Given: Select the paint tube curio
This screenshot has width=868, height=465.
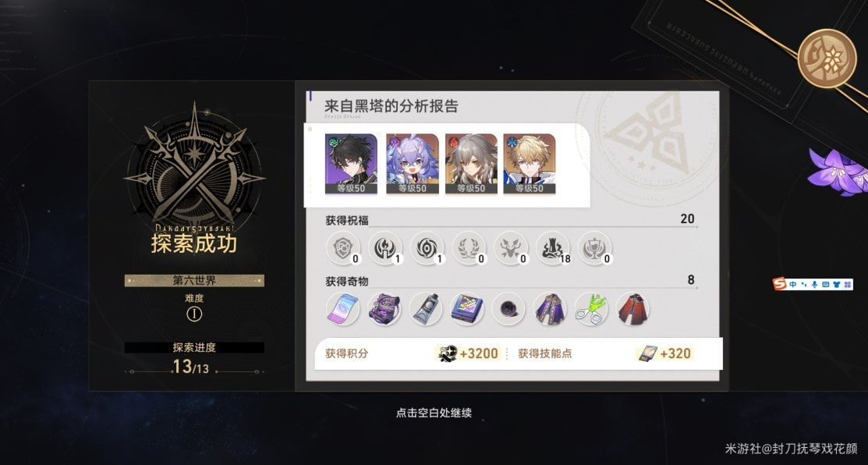Looking at the screenshot, I should tap(426, 309).
